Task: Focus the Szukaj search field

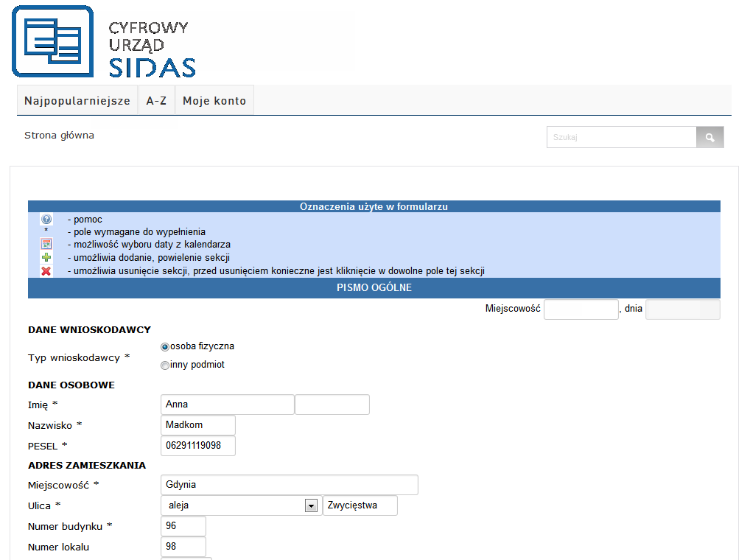Action: pyautogui.click(x=621, y=137)
